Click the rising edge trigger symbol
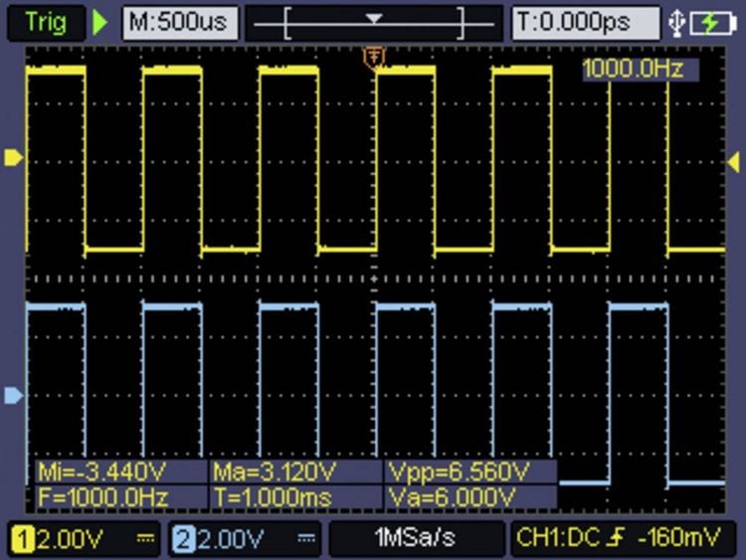The height and width of the screenshot is (560, 746). (x=616, y=538)
